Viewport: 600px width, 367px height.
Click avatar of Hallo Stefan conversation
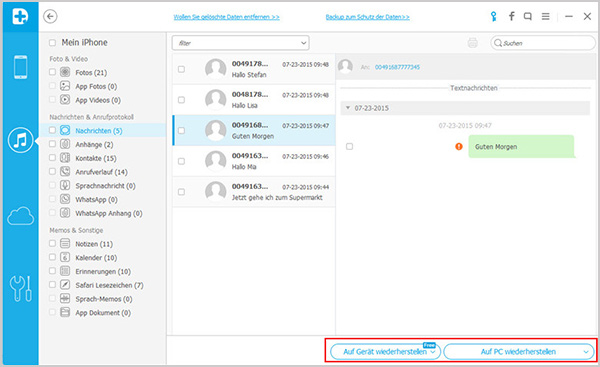tap(215, 69)
